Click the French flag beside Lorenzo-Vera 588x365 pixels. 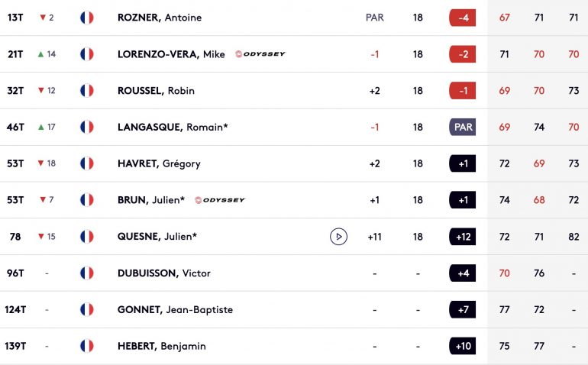(x=86, y=54)
